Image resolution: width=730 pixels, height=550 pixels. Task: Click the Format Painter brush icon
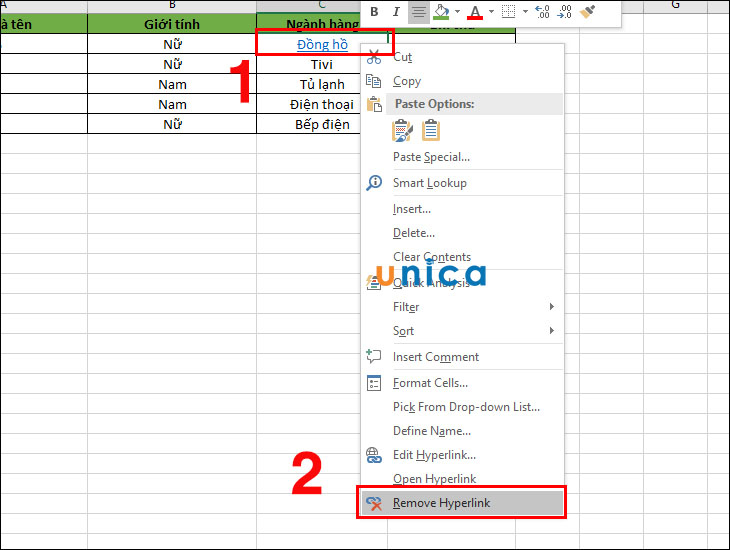point(588,12)
